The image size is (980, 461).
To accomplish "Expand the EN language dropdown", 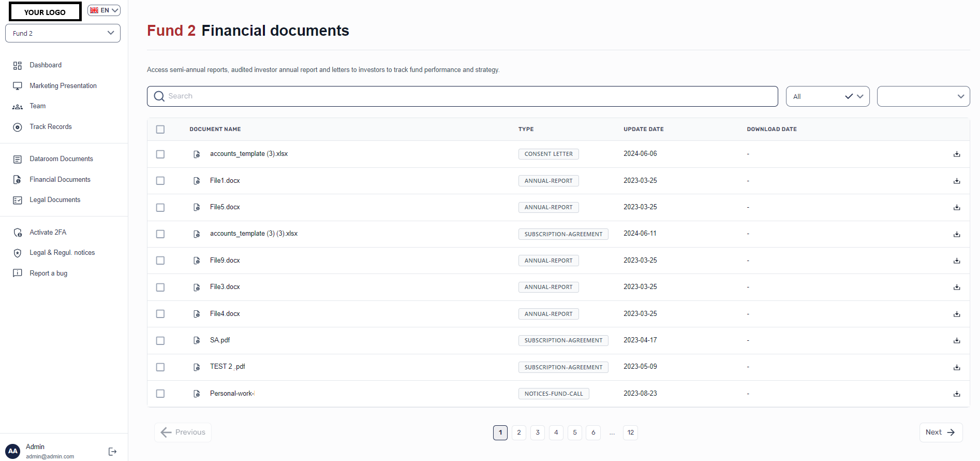I will pos(104,10).
